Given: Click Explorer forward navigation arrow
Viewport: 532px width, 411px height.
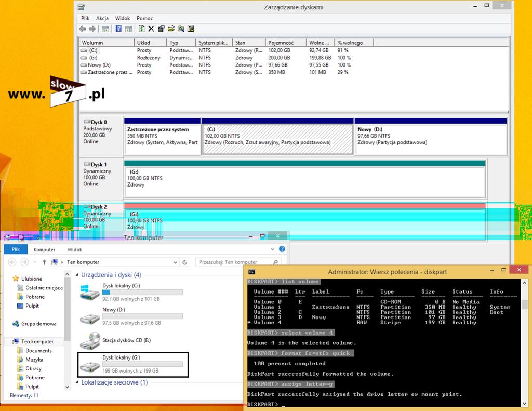Looking at the screenshot, I should (24, 262).
